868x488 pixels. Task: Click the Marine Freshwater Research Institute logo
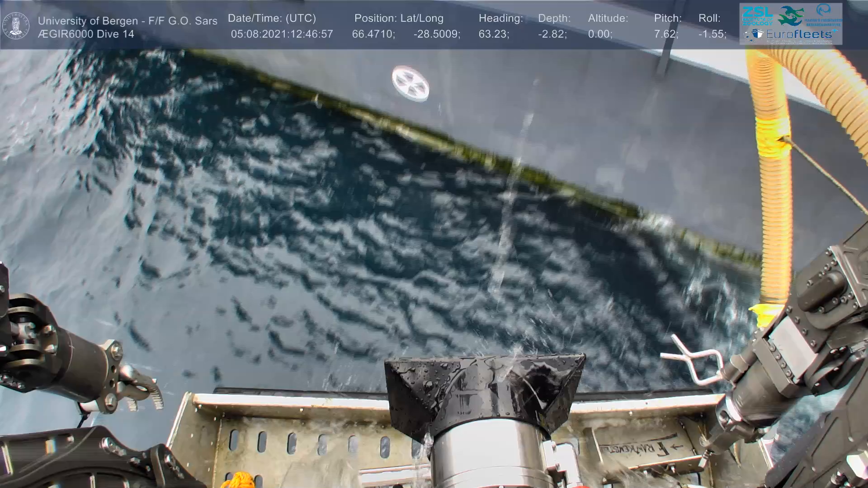[824, 14]
